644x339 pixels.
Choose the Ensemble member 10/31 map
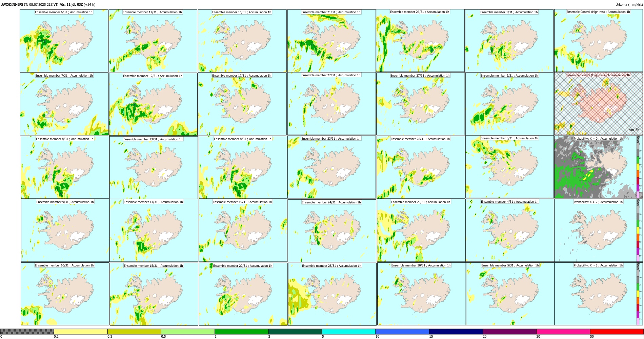[x=65, y=294]
